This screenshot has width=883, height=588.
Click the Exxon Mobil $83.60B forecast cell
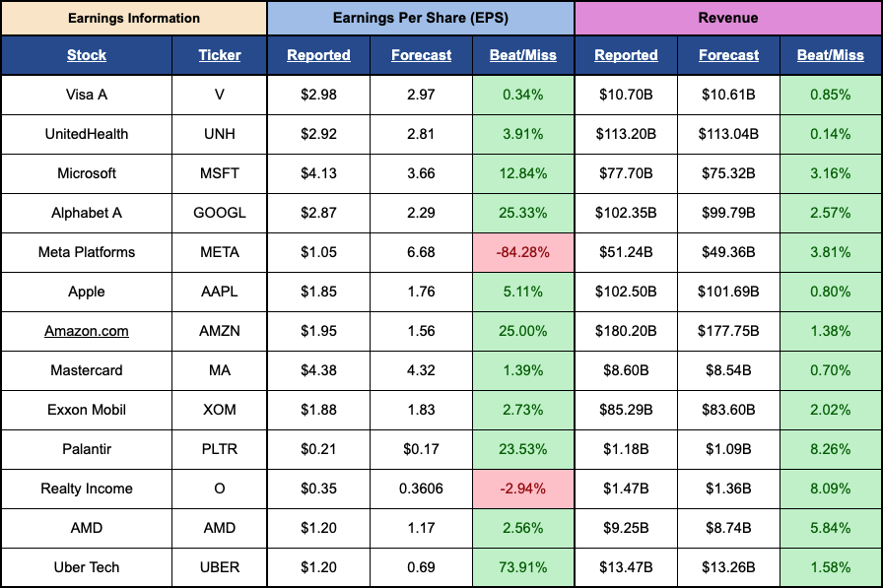[728, 410]
